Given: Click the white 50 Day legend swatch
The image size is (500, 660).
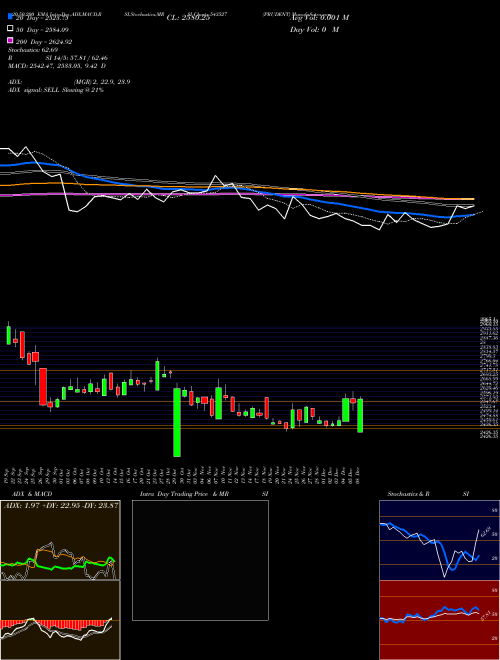Looking at the screenshot, I should 10,29.
